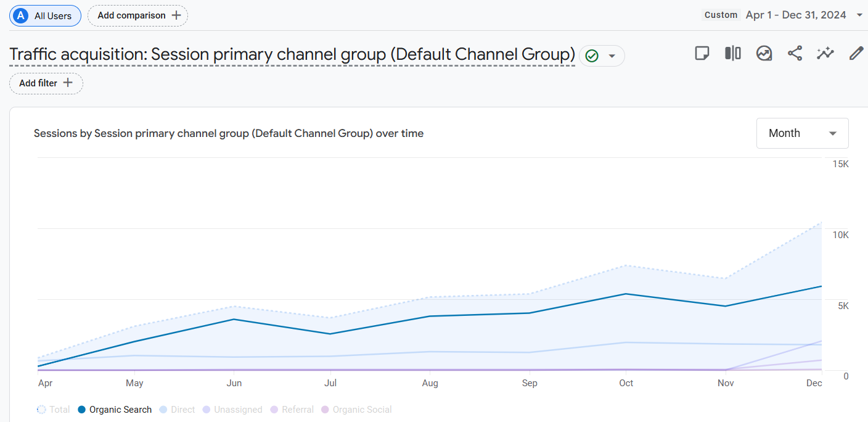Open the sparkle trend insights icon
Screen dimensions: 868x422
click(x=825, y=54)
